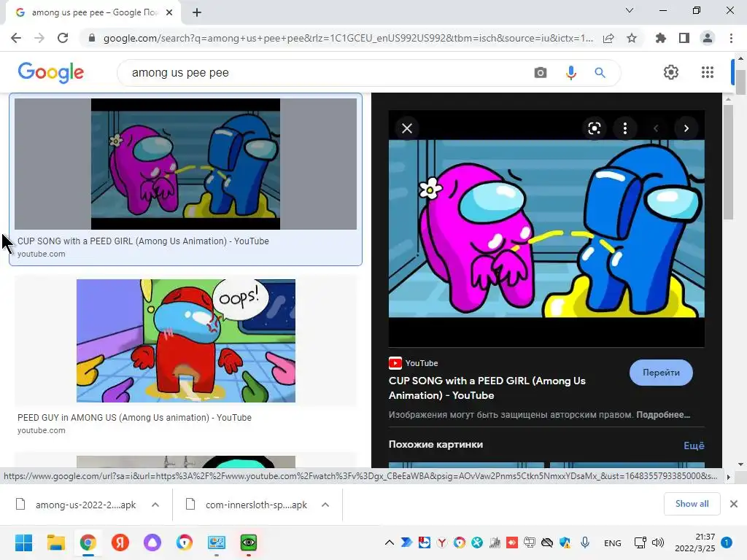Image resolution: width=747 pixels, height=560 pixels.
Task: Click the Google logo
Action: 50,72
